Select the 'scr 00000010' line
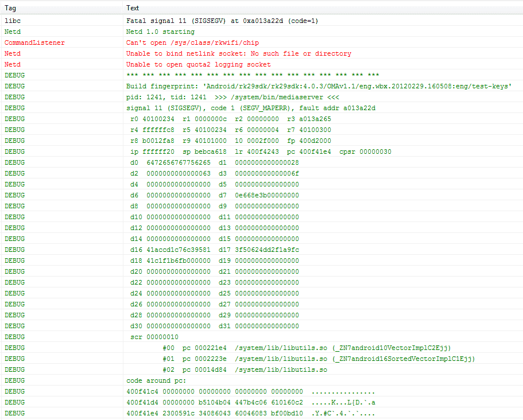Viewport: 523px width, 420px height. pos(262,337)
